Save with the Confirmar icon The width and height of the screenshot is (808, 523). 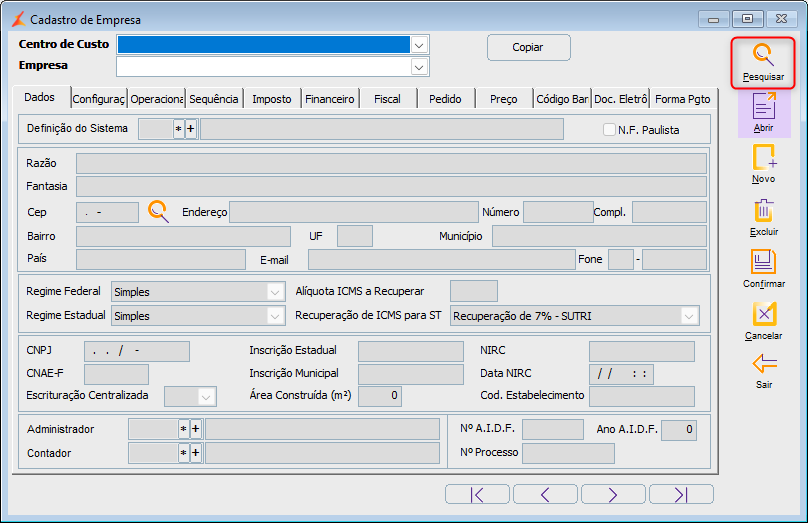[763, 262]
